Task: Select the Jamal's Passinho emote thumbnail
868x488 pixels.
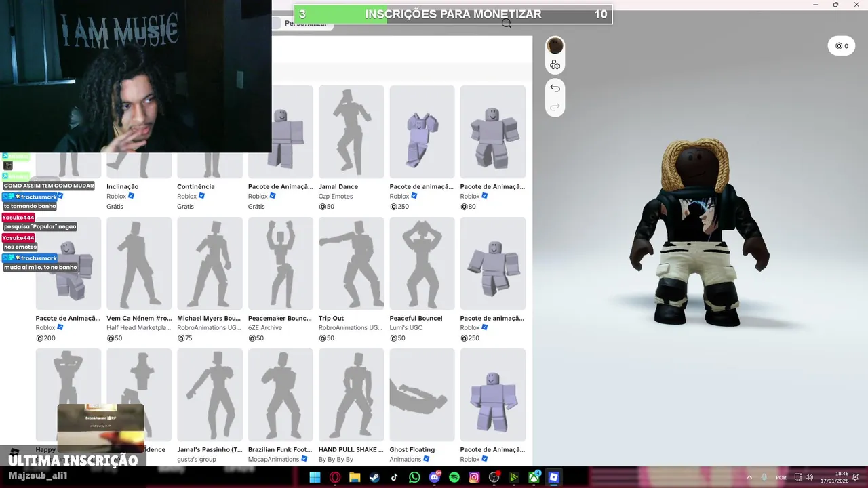Action: 210,395
